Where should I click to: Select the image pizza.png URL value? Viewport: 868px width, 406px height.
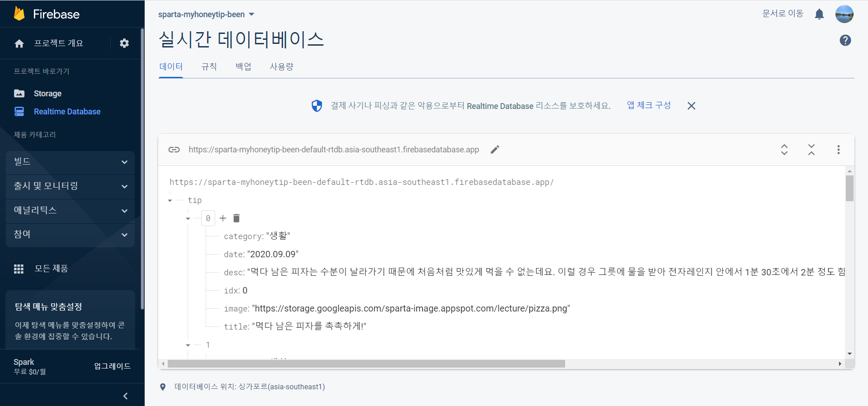(411, 308)
